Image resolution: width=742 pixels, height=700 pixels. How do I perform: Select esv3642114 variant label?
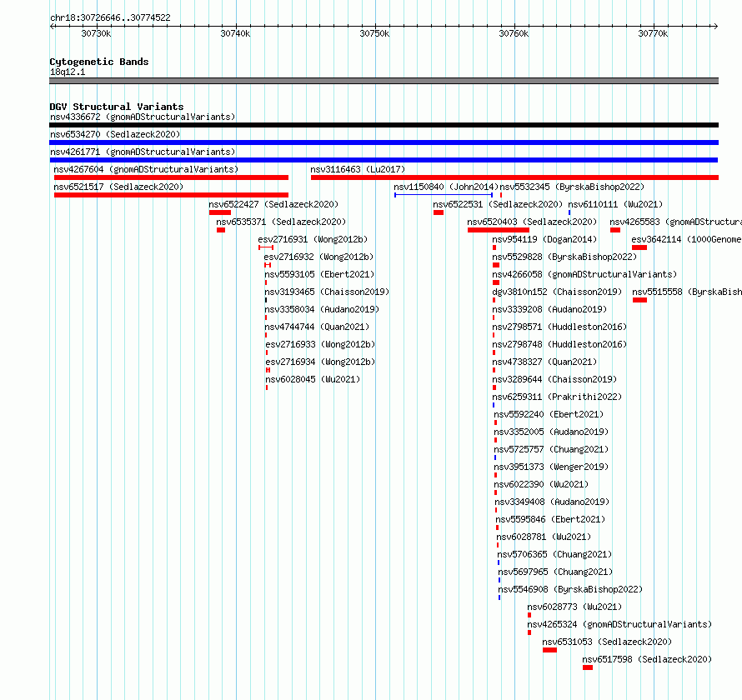(687, 239)
